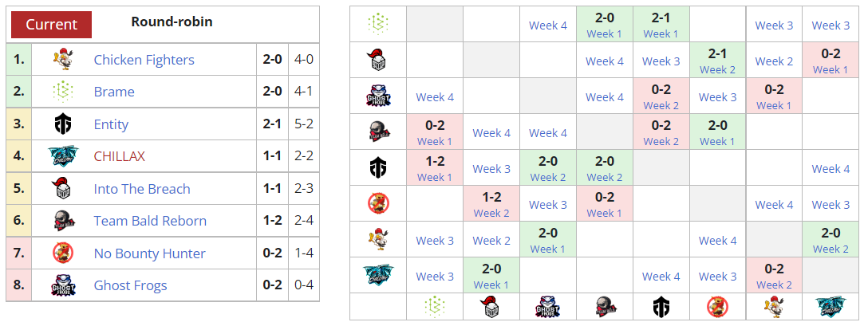Click Team Bald Reborn logo in crosstable's left column

click(378, 132)
